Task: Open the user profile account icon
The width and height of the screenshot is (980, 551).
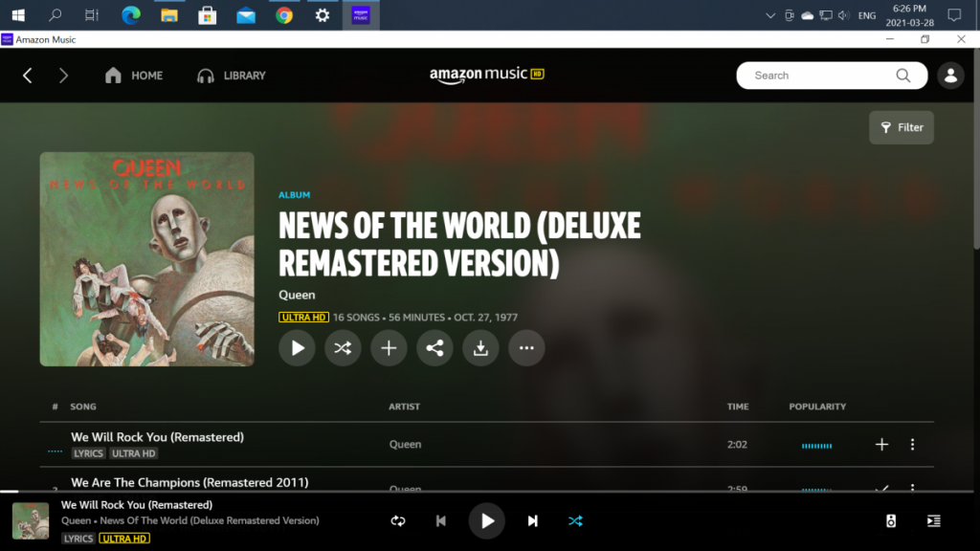Action: tap(950, 76)
